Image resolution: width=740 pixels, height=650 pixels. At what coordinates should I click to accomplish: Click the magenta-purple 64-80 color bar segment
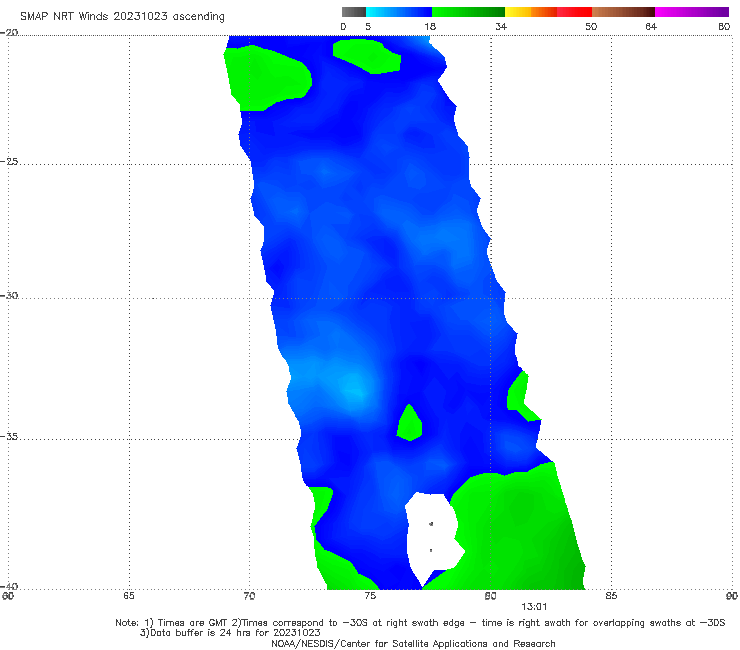692,12
